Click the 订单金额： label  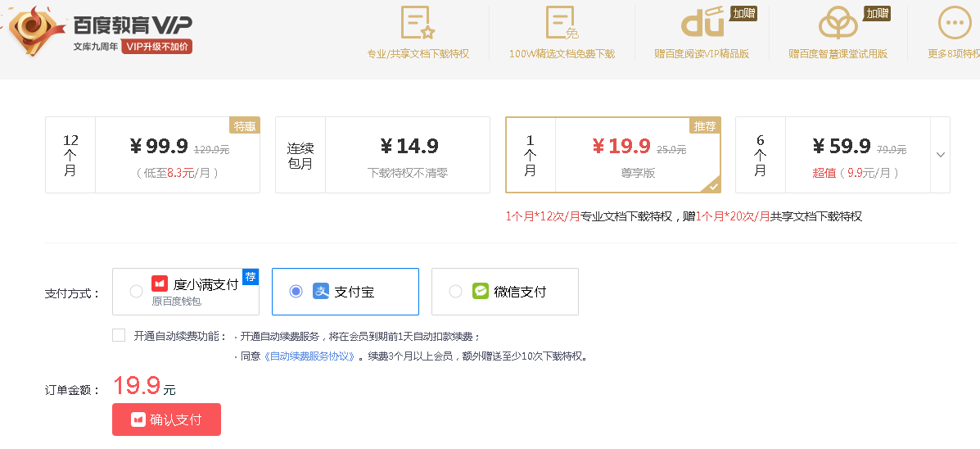coord(73,390)
